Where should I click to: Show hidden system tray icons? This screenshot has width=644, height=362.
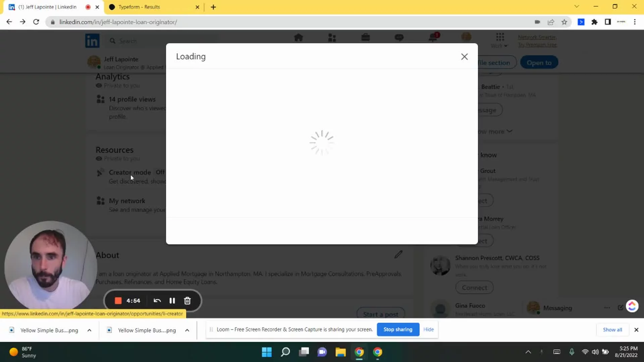(x=528, y=352)
